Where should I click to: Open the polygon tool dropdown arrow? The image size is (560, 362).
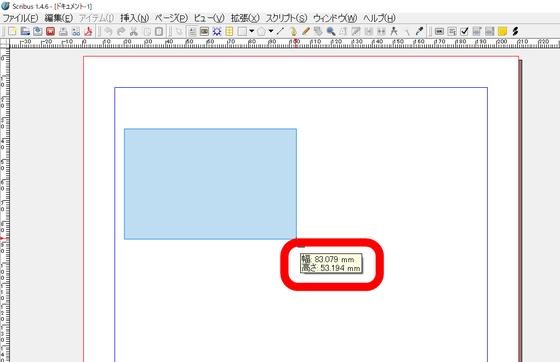pos(271,31)
